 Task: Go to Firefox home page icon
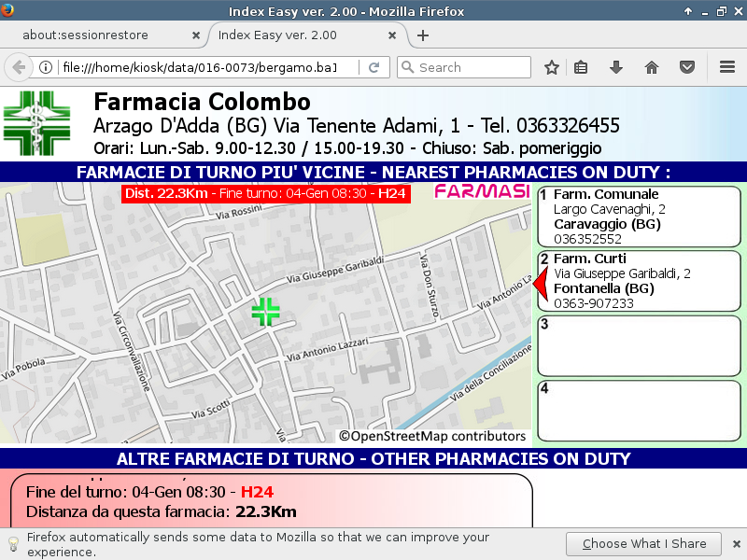pyautogui.click(x=652, y=67)
